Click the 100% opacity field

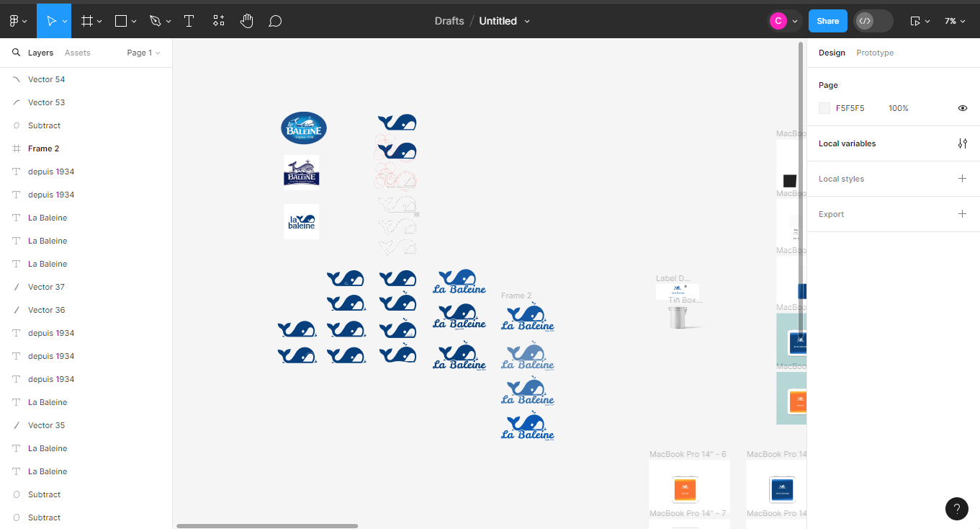click(899, 108)
